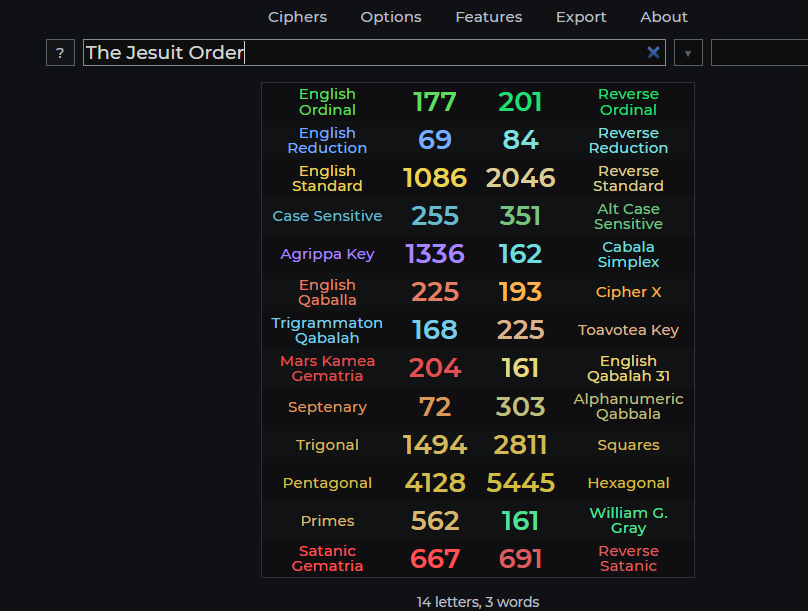Viewport: 808px width, 611px height.
Task: Click the Reverse Satanic label
Action: click(628, 558)
